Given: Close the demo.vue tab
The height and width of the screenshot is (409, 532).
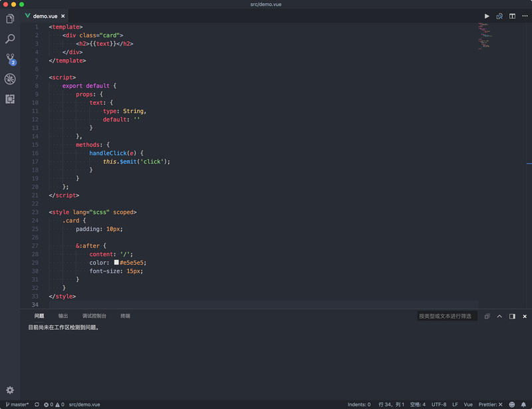Looking at the screenshot, I should tap(63, 16).
